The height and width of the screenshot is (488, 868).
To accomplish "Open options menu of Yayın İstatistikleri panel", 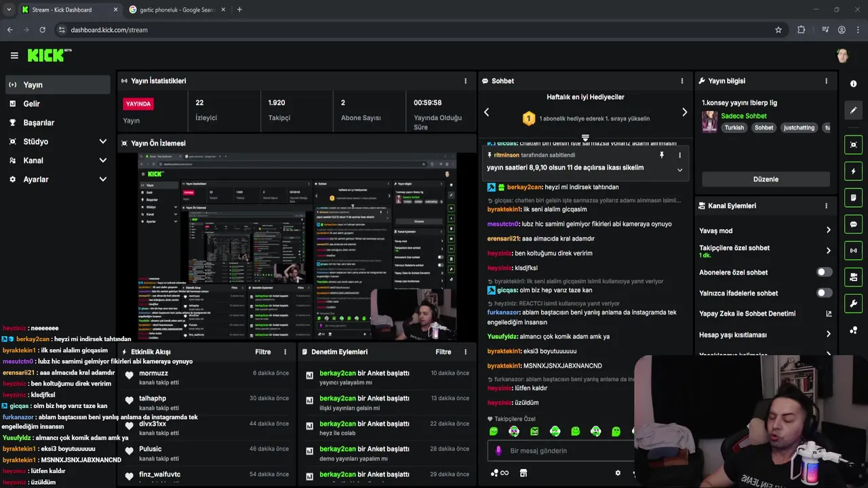I will pyautogui.click(x=465, y=81).
